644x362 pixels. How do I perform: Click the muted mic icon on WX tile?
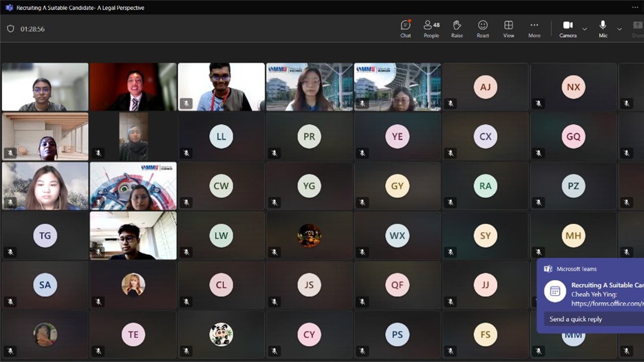pos(362,252)
